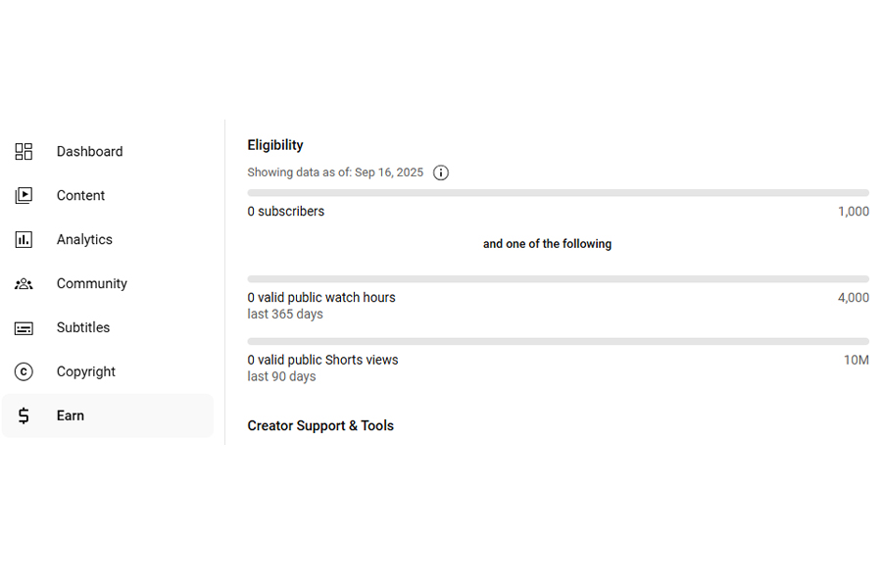This screenshot has height=588, width=882.
Task: Click the public watch hours progress bar
Action: coord(558,279)
